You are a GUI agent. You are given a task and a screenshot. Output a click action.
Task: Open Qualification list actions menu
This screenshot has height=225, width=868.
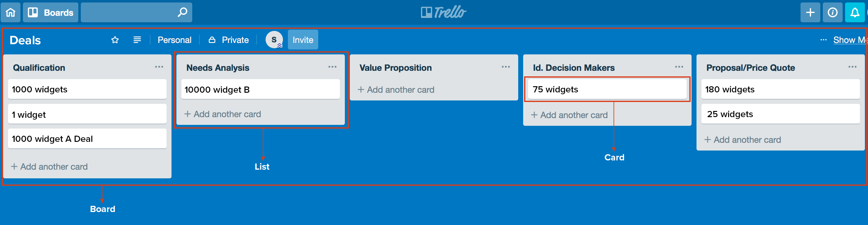[159, 67]
